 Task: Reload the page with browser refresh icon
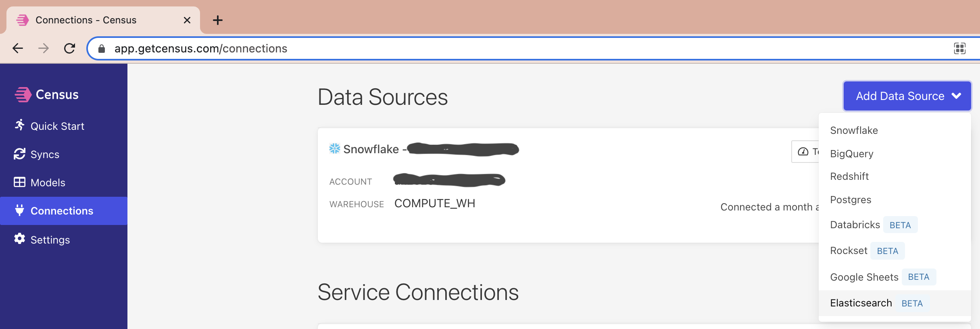pyautogui.click(x=70, y=49)
